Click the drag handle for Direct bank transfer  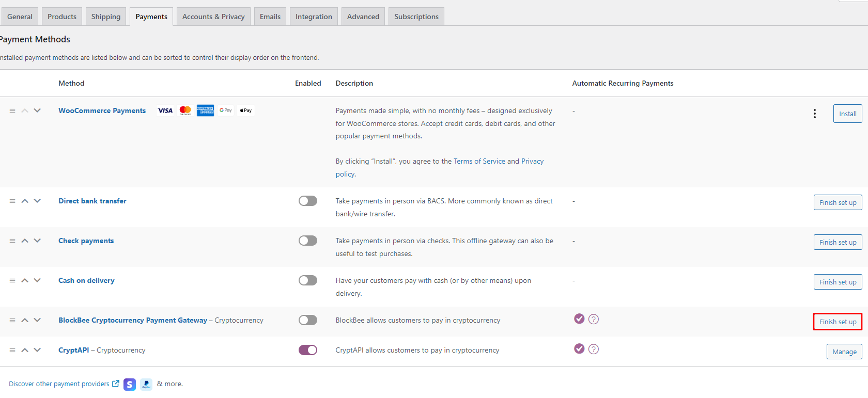click(12, 201)
